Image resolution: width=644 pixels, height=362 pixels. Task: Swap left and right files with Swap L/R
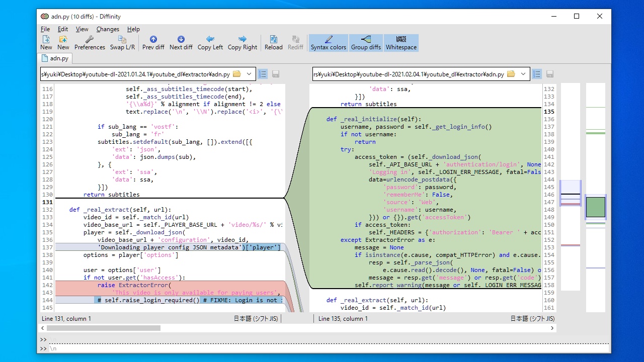(x=122, y=43)
